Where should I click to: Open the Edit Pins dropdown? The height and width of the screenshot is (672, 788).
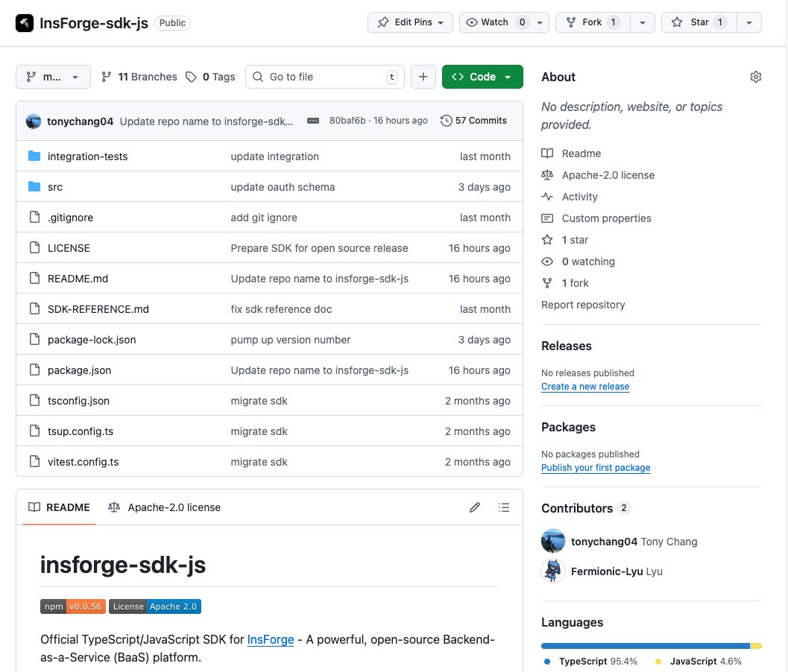tap(410, 22)
